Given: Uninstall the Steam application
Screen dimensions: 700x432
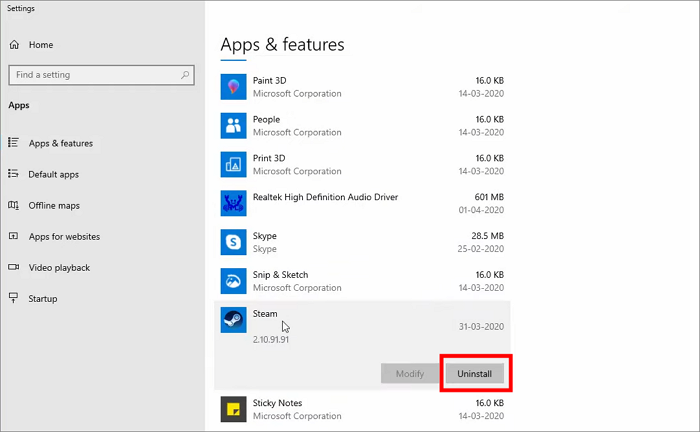Looking at the screenshot, I should pos(475,373).
